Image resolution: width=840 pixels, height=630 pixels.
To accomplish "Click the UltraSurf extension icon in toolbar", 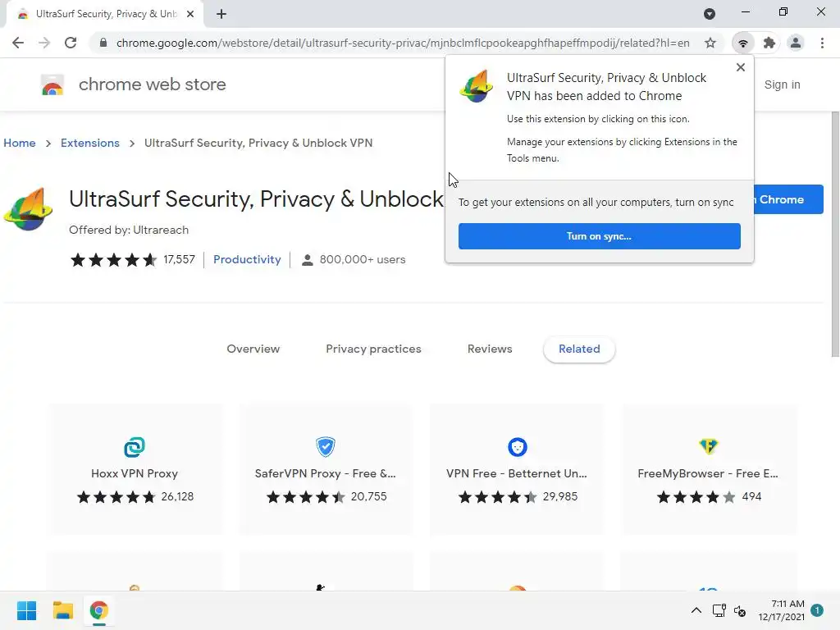I will (x=743, y=43).
